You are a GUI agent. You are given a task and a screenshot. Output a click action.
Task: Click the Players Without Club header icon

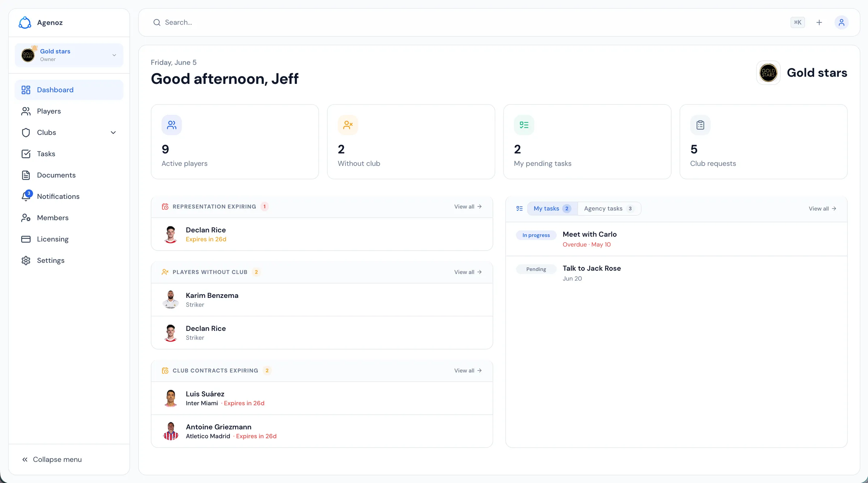pos(165,272)
